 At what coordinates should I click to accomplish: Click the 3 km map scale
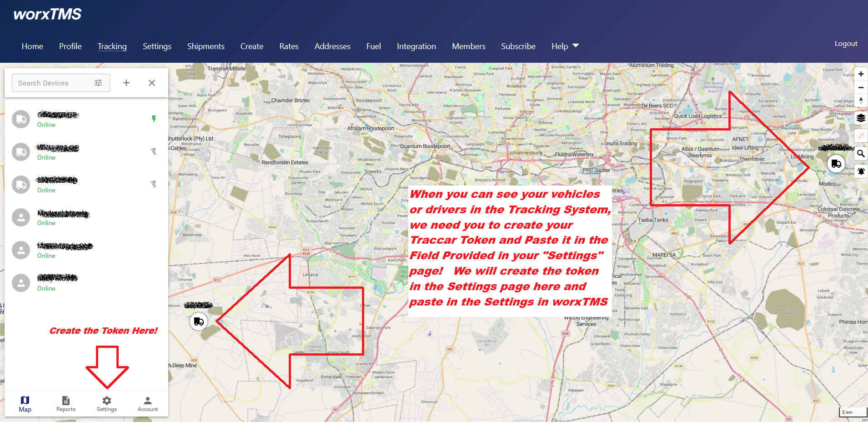[853, 412]
